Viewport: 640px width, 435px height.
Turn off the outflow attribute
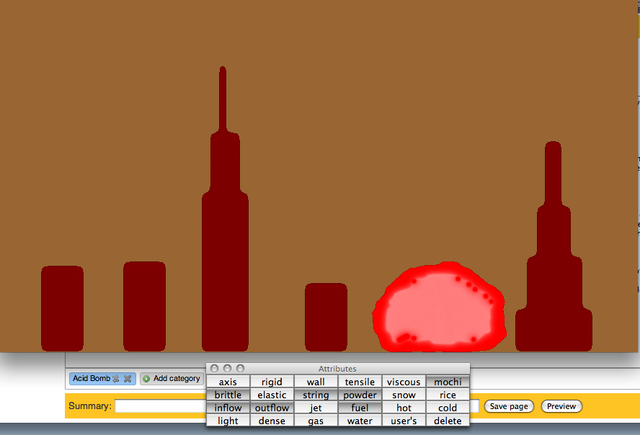tap(272, 408)
